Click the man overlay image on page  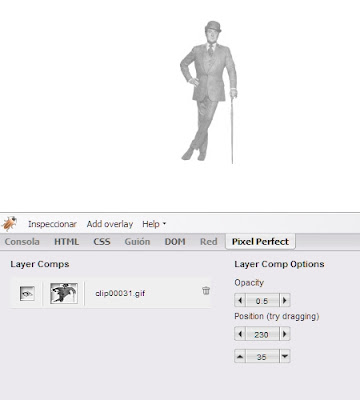pos(209,92)
